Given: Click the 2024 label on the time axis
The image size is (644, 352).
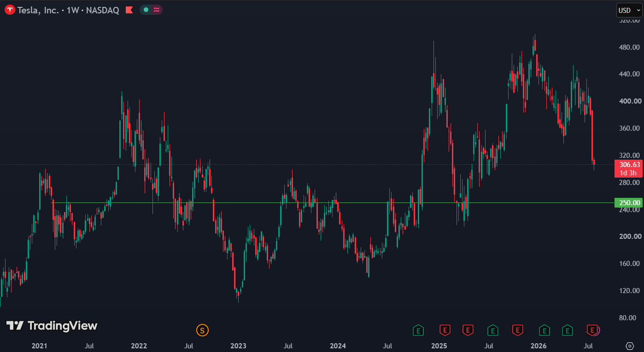Looking at the screenshot, I should tap(338, 346).
